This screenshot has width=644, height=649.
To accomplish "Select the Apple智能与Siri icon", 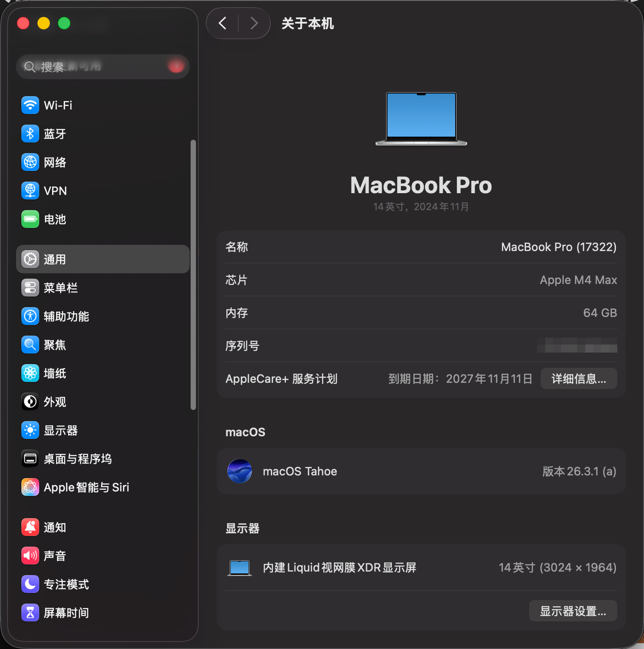I will 30,487.
